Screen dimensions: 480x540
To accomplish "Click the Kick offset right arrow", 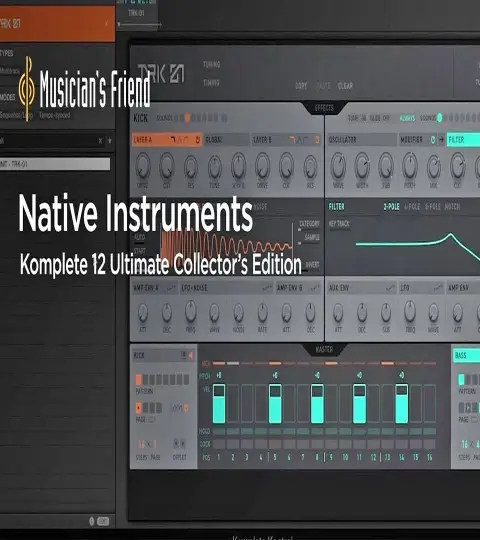I will (x=183, y=444).
